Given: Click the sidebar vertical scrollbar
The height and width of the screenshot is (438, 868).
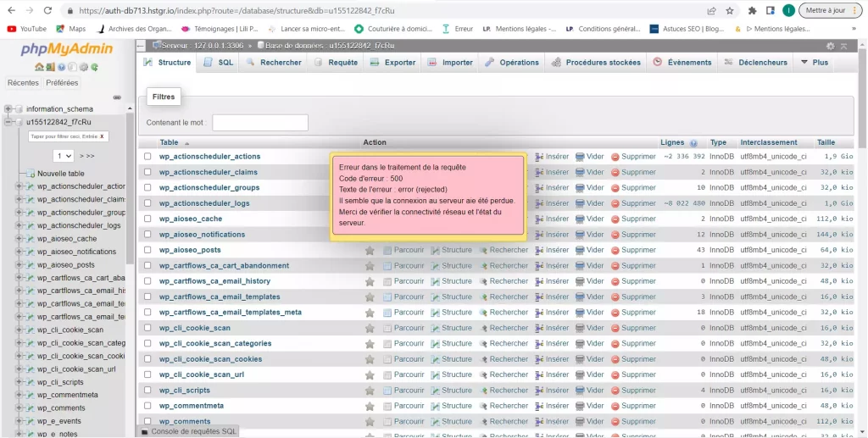Looking at the screenshot, I should (x=130, y=188).
